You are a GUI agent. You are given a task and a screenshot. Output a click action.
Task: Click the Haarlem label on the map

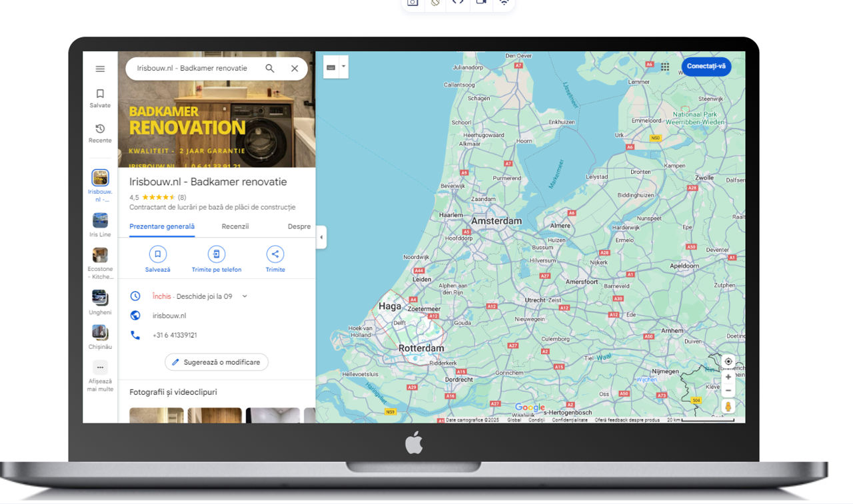[x=450, y=215]
